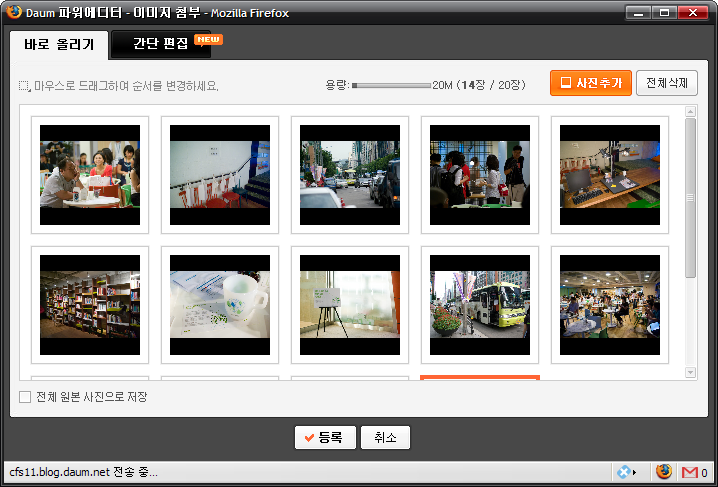Close the image attach window
Viewport: 718px width, 487px height.
coord(693,12)
